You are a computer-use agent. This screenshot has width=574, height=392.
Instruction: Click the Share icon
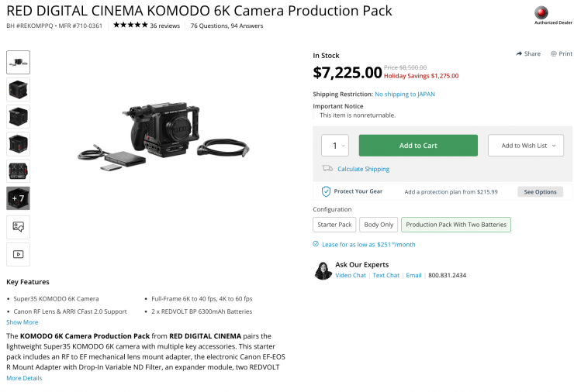[519, 53]
